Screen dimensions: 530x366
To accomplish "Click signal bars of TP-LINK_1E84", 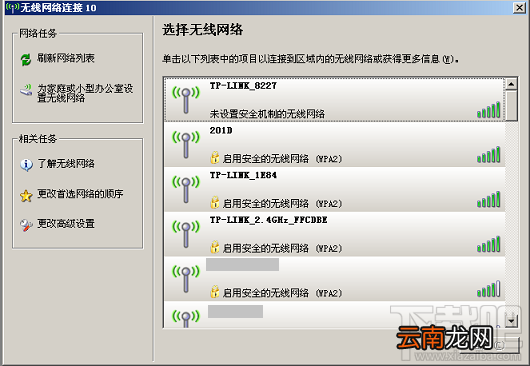I will [488, 199].
